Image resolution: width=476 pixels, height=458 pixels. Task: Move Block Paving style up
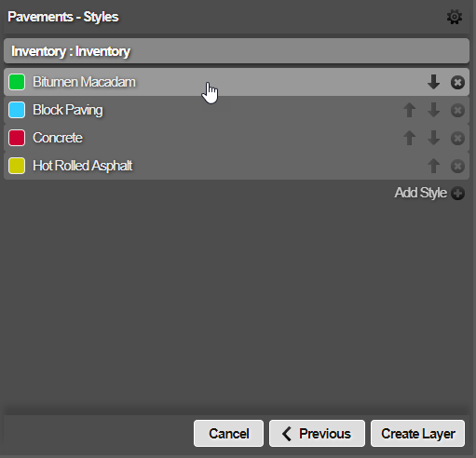tap(409, 110)
